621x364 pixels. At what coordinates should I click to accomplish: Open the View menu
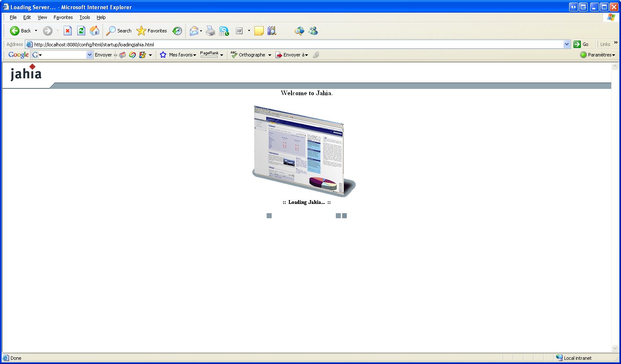[x=42, y=17]
